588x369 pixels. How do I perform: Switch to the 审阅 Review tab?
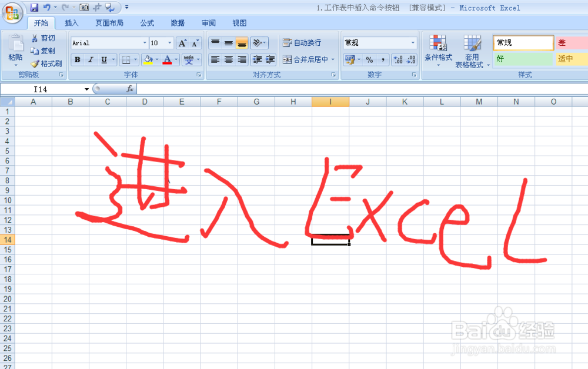(x=209, y=24)
